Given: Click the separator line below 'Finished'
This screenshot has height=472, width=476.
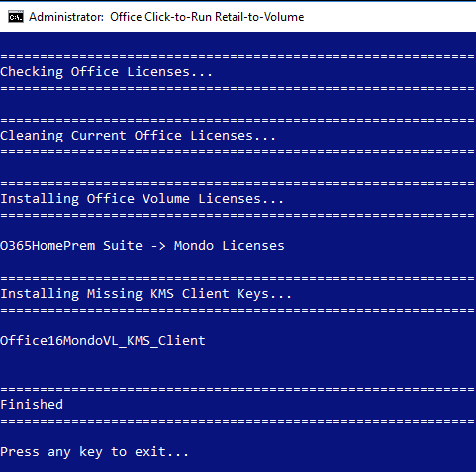Looking at the screenshot, I should pos(238,421).
